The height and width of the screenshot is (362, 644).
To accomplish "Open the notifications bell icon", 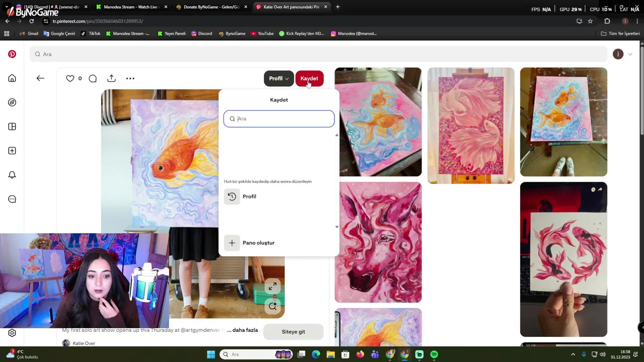I will tap(12, 175).
